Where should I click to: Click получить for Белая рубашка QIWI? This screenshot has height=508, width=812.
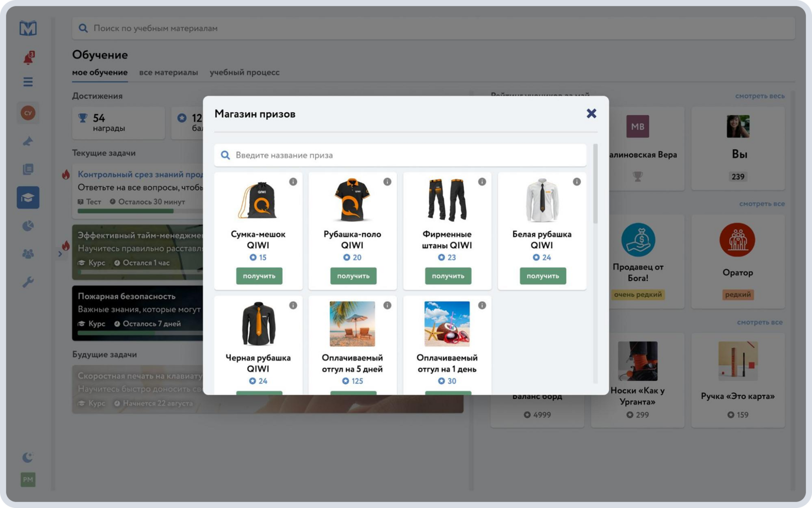(x=543, y=276)
